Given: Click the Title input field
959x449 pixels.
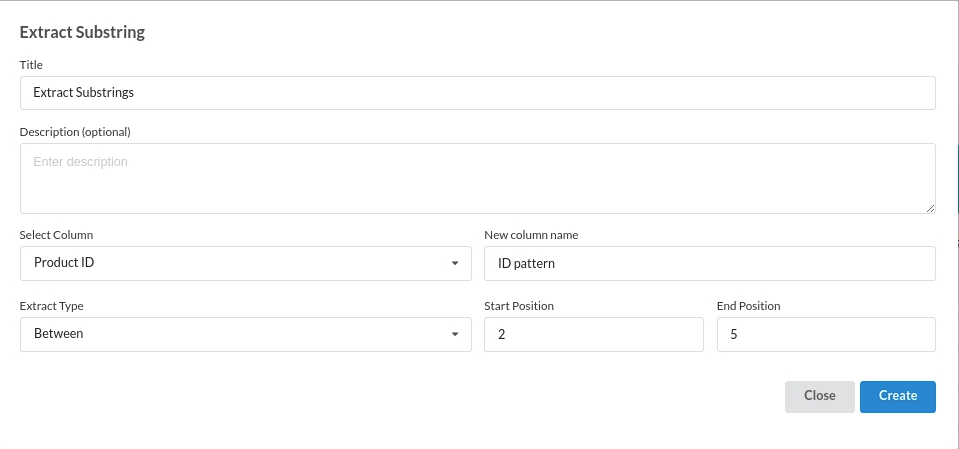Looking at the screenshot, I should [x=478, y=93].
